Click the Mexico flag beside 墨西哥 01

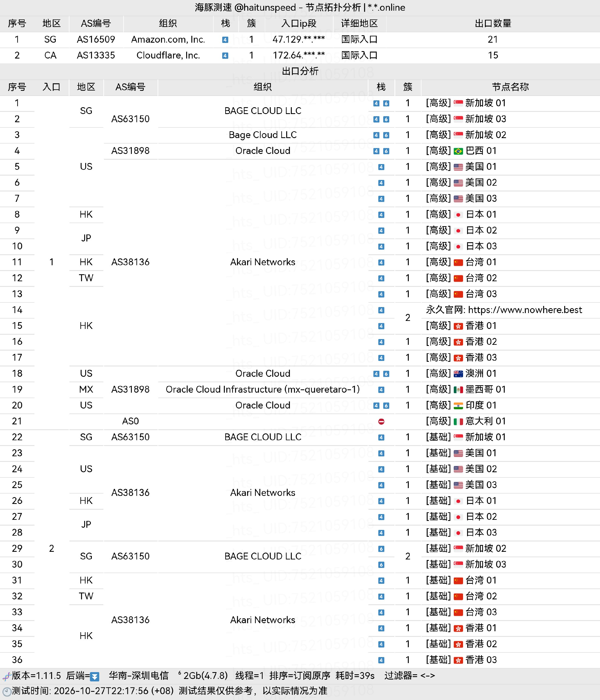(x=458, y=390)
